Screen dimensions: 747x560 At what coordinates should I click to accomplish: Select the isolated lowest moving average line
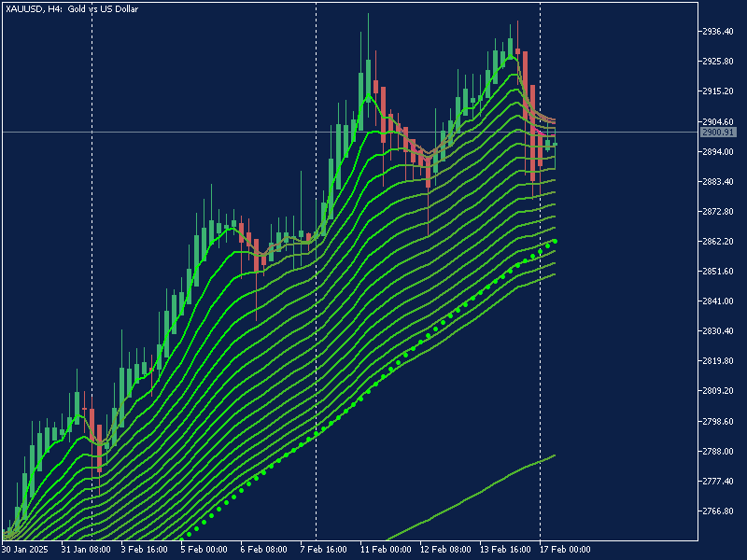point(471,497)
